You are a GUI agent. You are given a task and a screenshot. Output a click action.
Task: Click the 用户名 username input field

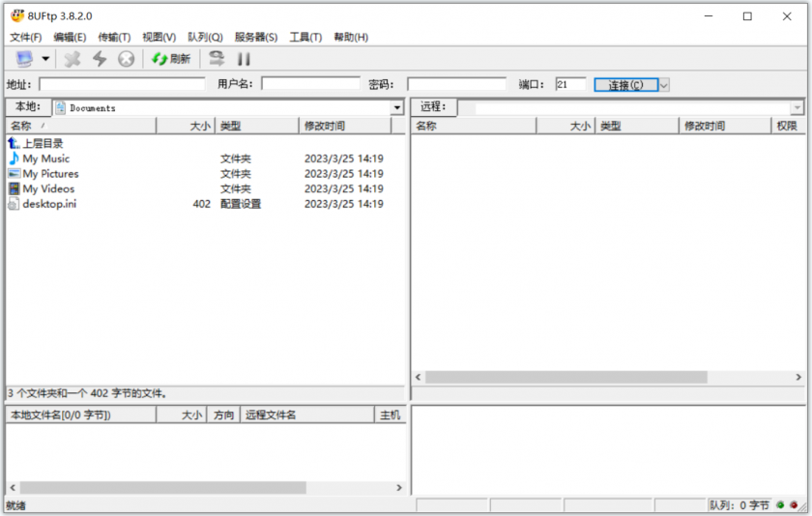310,85
